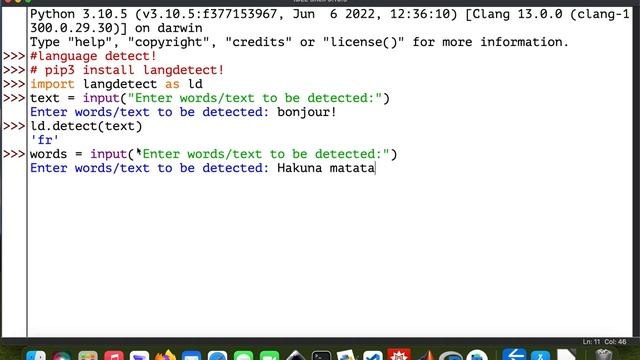
Task: Open the Trash in the dock
Action: tap(604, 355)
